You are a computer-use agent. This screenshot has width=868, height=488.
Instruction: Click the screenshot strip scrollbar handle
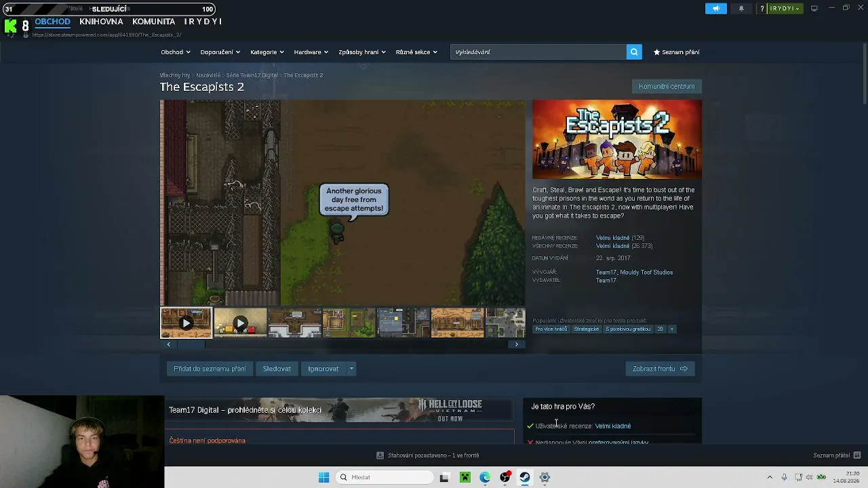[191, 344]
